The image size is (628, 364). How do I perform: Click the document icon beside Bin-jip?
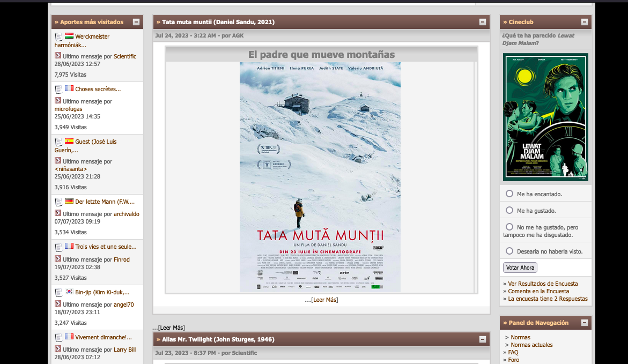(x=58, y=293)
